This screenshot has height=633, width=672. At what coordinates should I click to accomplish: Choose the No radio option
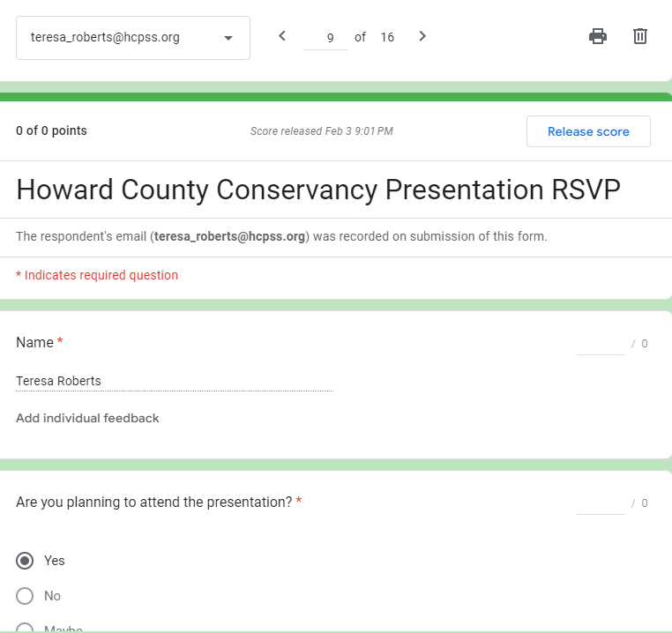(26, 596)
